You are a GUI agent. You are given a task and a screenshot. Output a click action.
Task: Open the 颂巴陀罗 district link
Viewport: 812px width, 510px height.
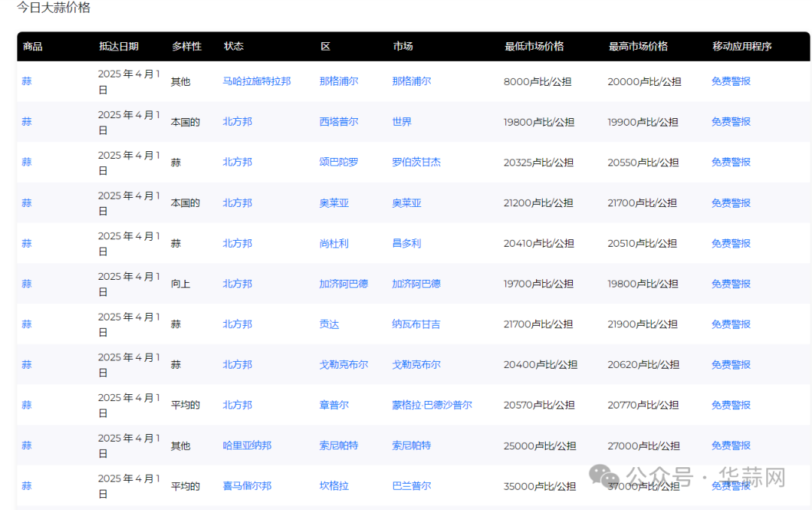(338, 162)
